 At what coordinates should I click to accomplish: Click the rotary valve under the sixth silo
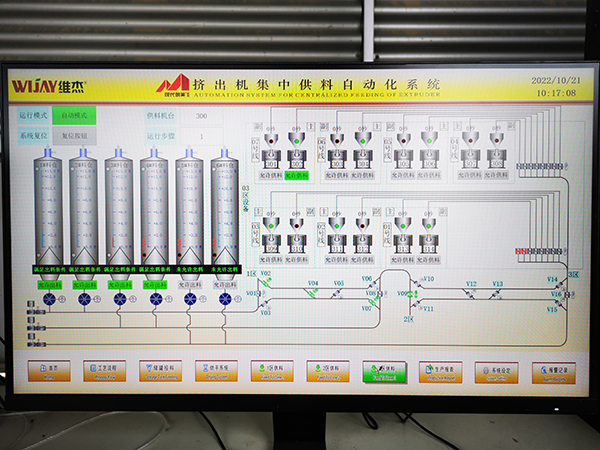224,298
